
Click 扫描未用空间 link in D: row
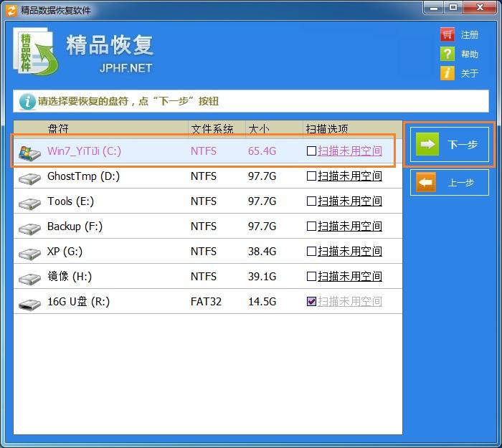pos(350,176)
